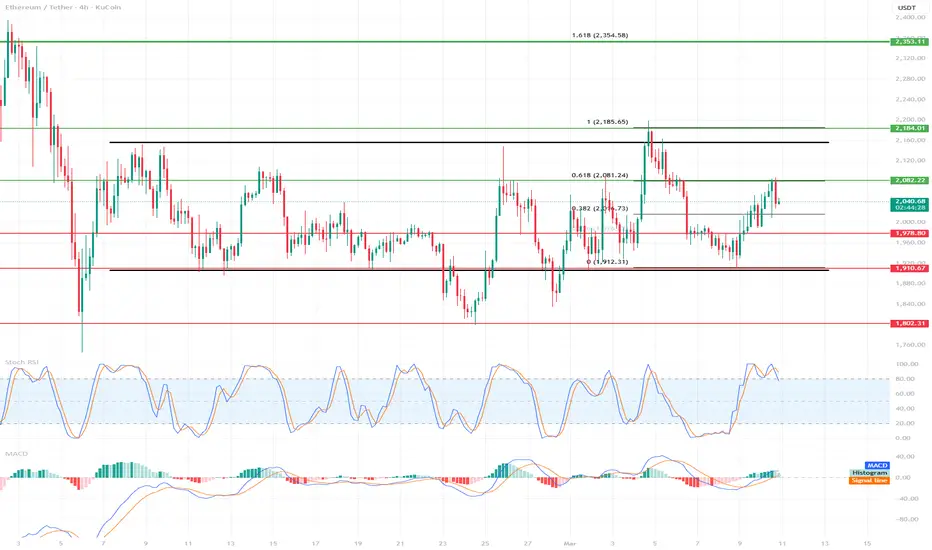Click the Stoch RSI 20.00 axis value
The width and height of the screenshot is (932, 550).
pyautogui.click(x=903, y=423)
